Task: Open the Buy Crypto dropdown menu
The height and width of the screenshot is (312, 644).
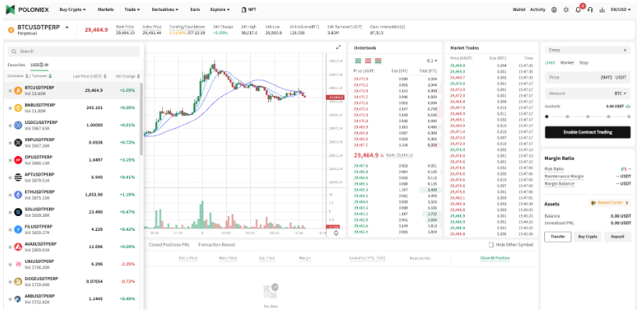Action: click(x=73, y=9)
